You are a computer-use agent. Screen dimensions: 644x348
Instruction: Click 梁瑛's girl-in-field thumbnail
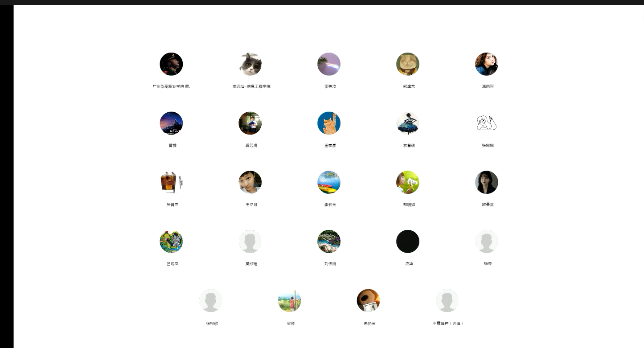click(290, 301)
